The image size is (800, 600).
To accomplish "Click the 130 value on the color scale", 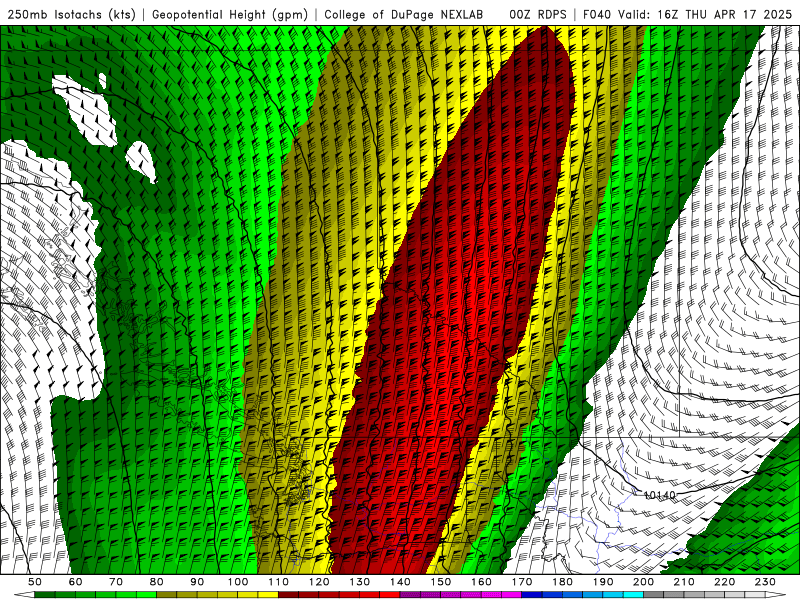I will [x=360, y=582].
